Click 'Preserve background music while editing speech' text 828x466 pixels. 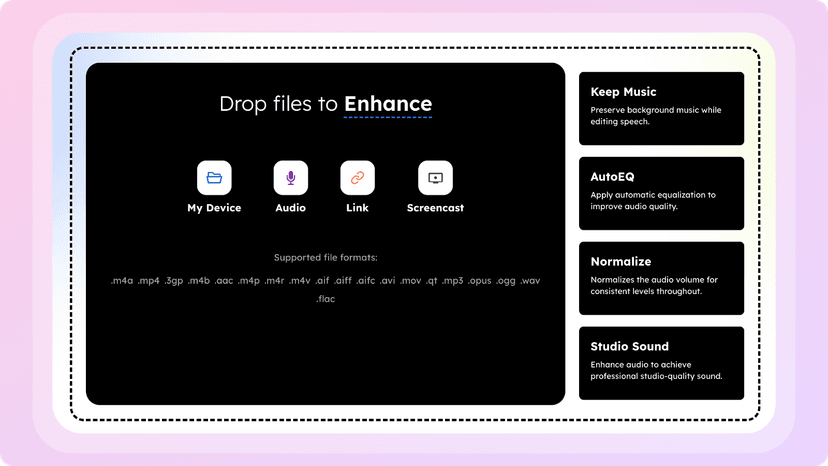(x=656, y=116)
